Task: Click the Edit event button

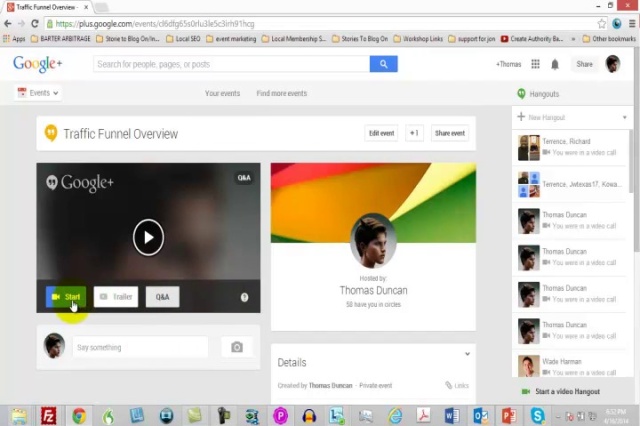Action: click(x=381, y=133)
